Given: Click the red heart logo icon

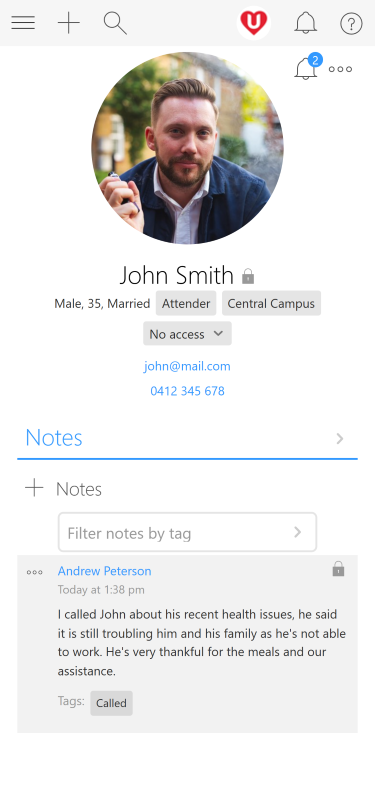Looking at the screenshot, I should (254, 23).
